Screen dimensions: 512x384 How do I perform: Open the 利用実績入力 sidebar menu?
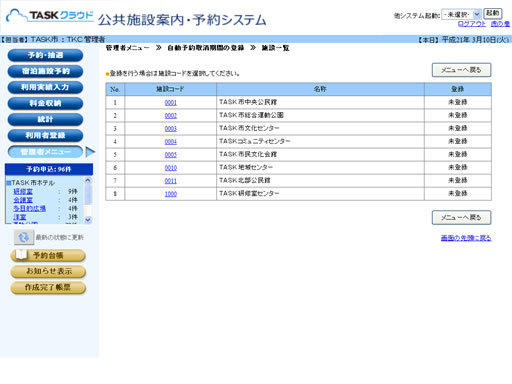point(45,87)
